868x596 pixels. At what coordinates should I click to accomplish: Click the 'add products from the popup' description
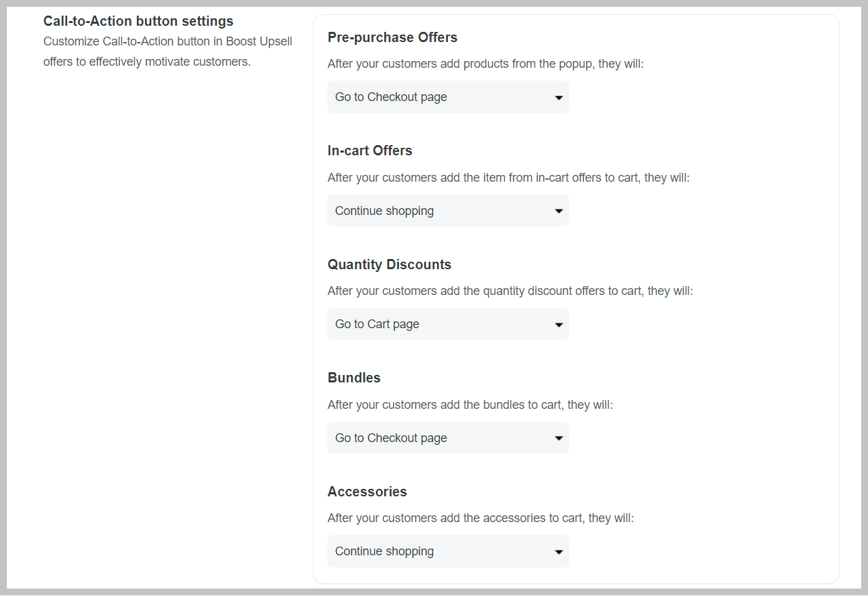(485, 64)
